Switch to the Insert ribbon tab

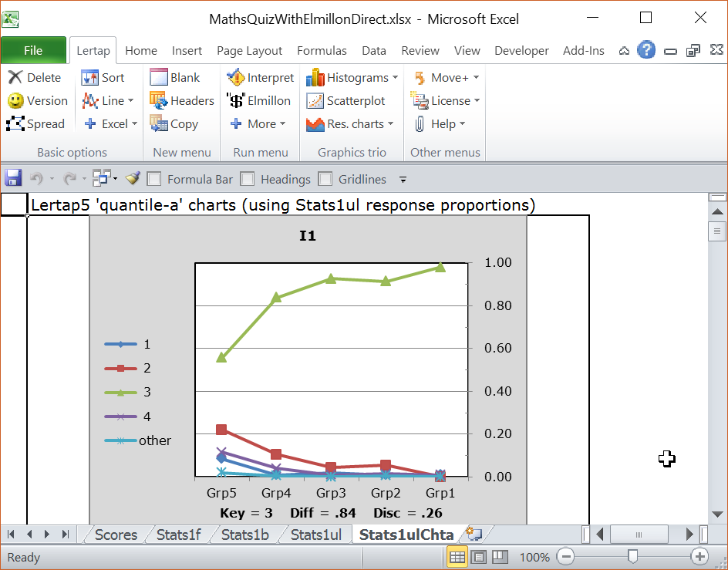pyautogui.click(x=187, y=51)
